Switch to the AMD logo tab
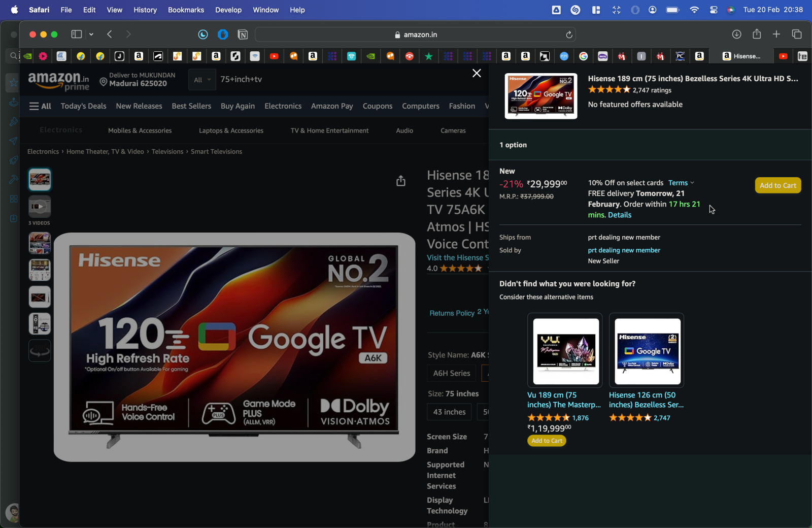 [x=545, y=56]
